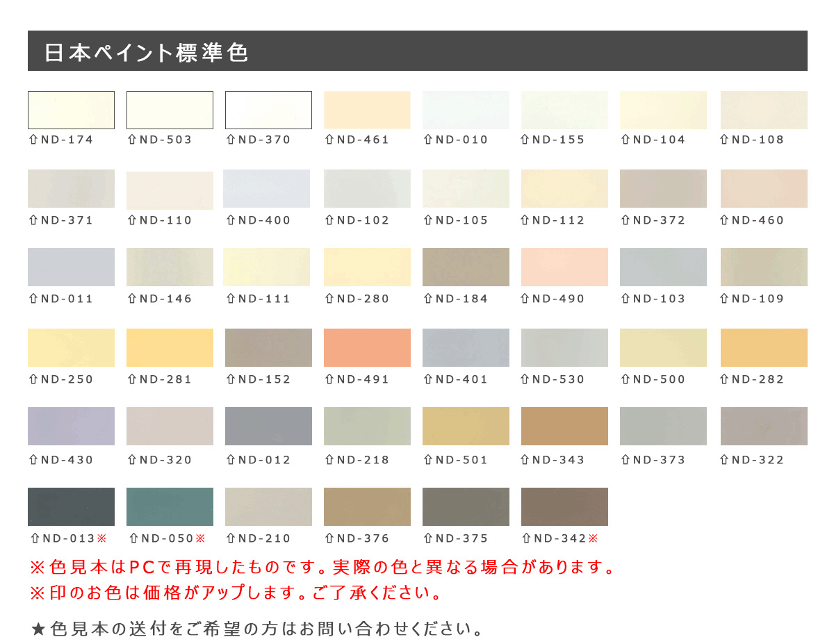
Task: Select the ND-503 color swatch
Action: pos(170,110)
